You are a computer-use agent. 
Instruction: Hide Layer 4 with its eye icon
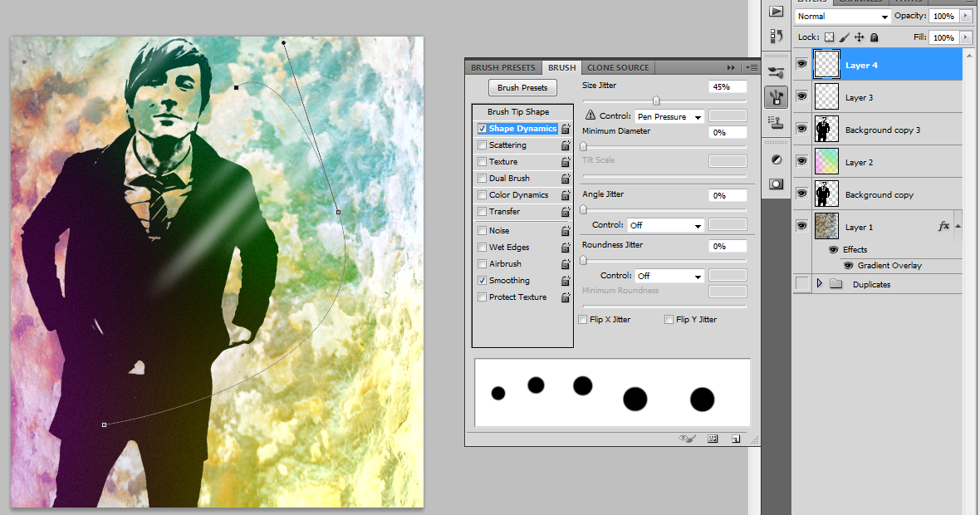802,64
